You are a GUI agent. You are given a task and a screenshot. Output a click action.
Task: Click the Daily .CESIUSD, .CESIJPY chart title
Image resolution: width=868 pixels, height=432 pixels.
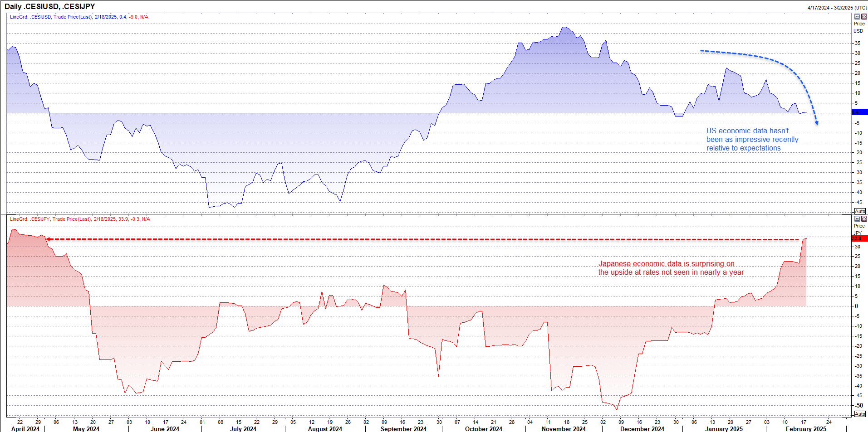coord(50,6)
